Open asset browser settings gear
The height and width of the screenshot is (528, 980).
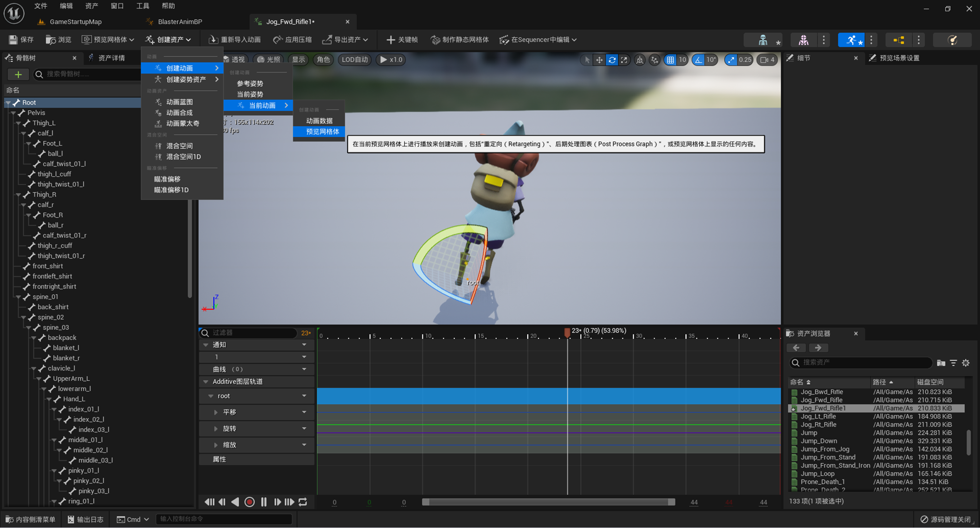click(966, 363)
